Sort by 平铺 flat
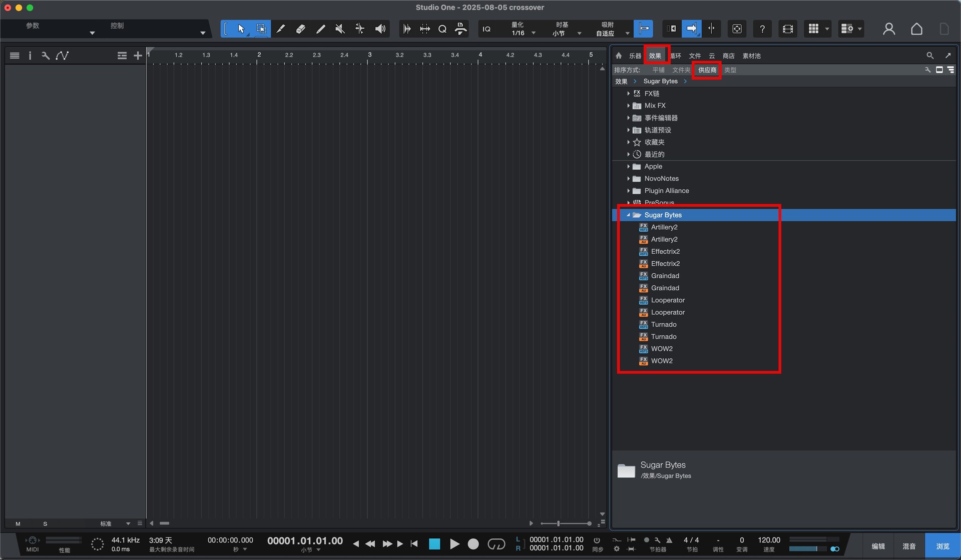The height and width of the screenshot is (560, 961). tap(658, 70)
